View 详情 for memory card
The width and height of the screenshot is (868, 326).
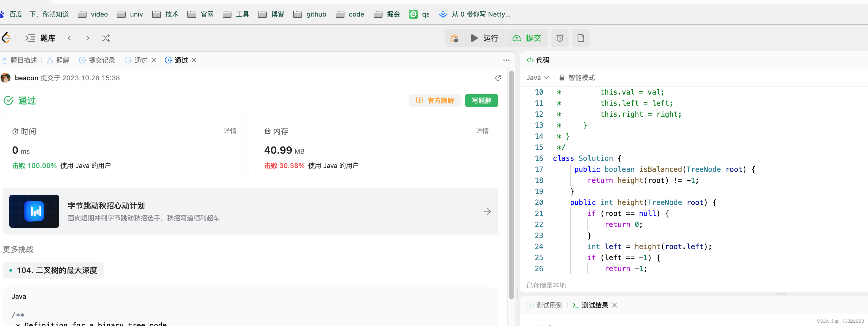coord(482,131)
